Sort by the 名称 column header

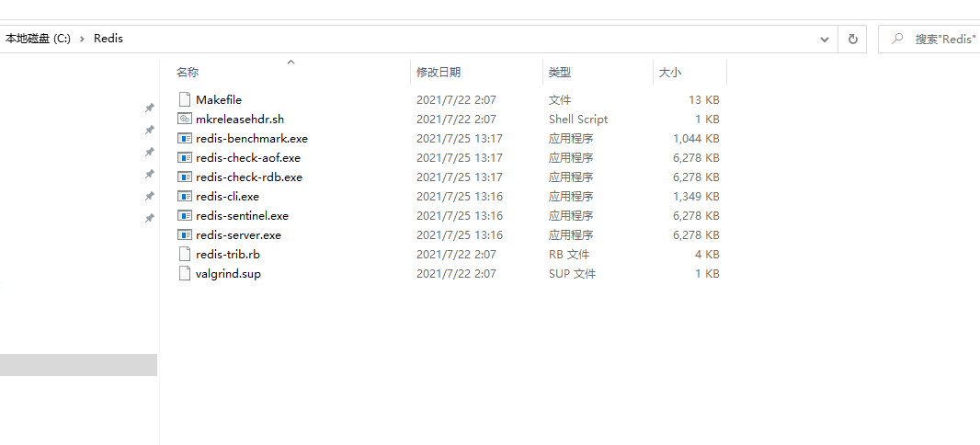[188, 73]
